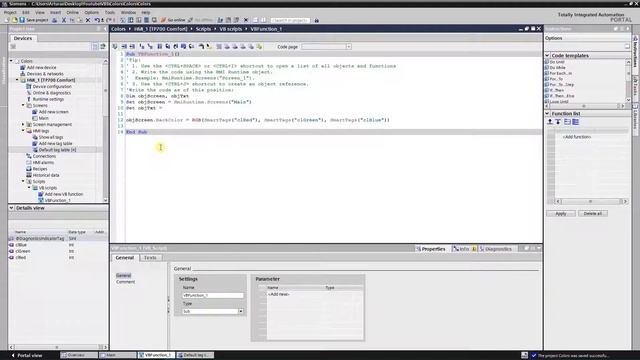Click the undo arrow in main toolbar

point(97,20)
